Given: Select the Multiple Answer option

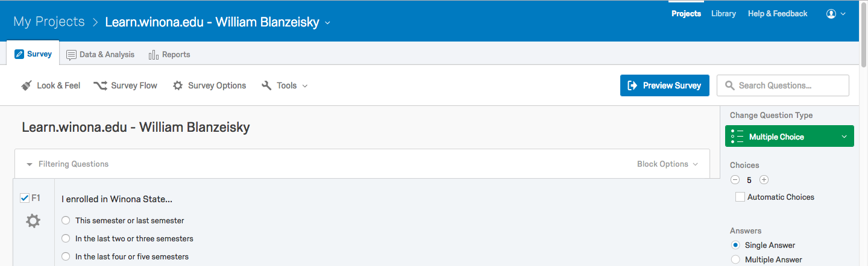Looking at the screenshot, I should click(x=735, y=259).
